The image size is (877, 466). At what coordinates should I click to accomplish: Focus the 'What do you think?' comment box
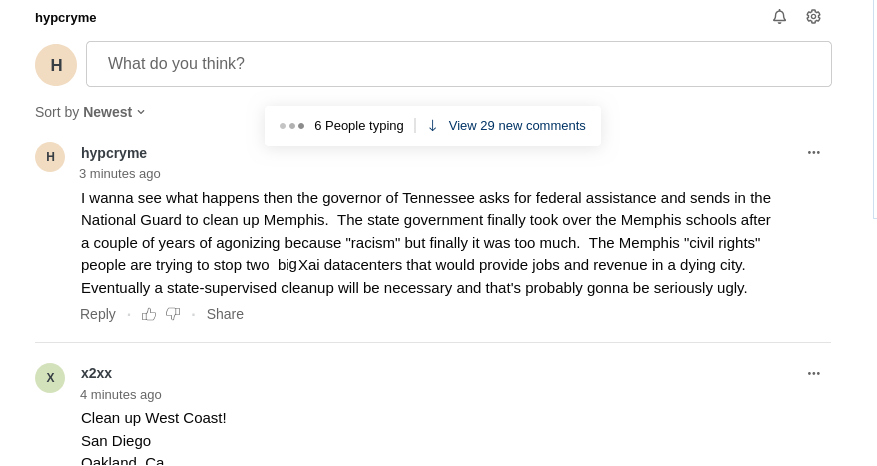pyautogui.click(x=459, y=64)
